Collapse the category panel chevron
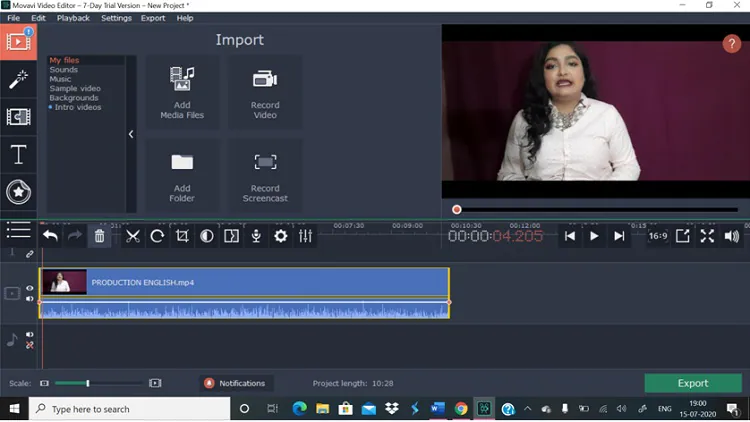The width and height of the screenshot is (750, 422). (131, 134)
